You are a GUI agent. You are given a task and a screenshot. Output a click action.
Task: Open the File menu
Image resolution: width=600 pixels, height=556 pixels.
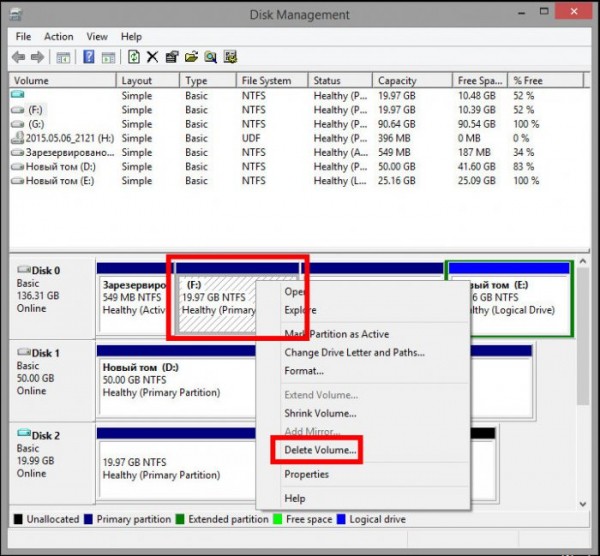23,37
